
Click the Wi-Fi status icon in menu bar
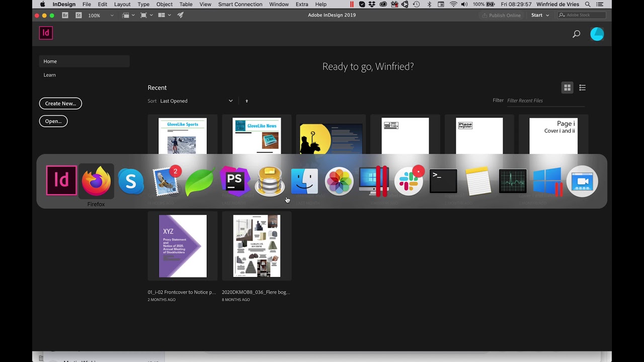pos(453,4)
